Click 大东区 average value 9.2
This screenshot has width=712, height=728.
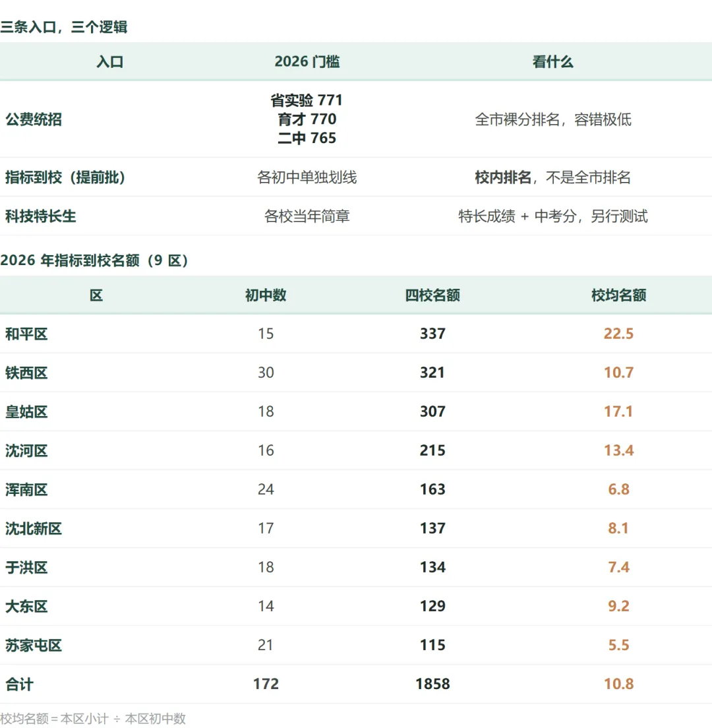coord(618,607)
